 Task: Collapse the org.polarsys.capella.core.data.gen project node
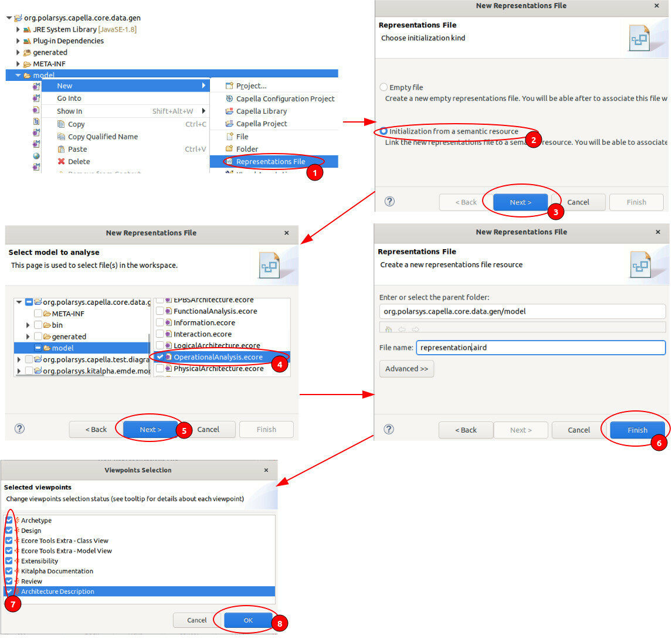click(x=9, y=18)
